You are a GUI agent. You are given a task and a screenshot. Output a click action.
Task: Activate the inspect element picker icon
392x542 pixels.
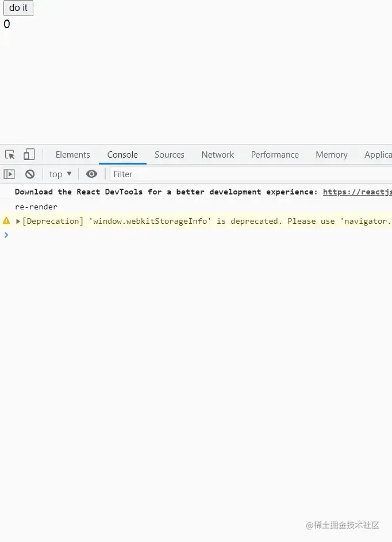click(10, 155)
